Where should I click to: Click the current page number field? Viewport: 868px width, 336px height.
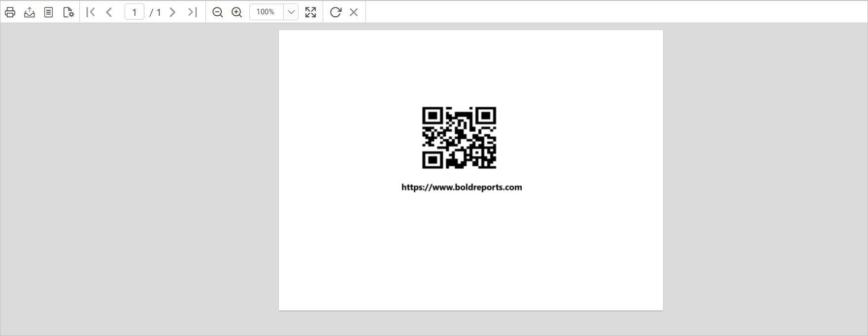pyautogui.click(x=134, y=12)
